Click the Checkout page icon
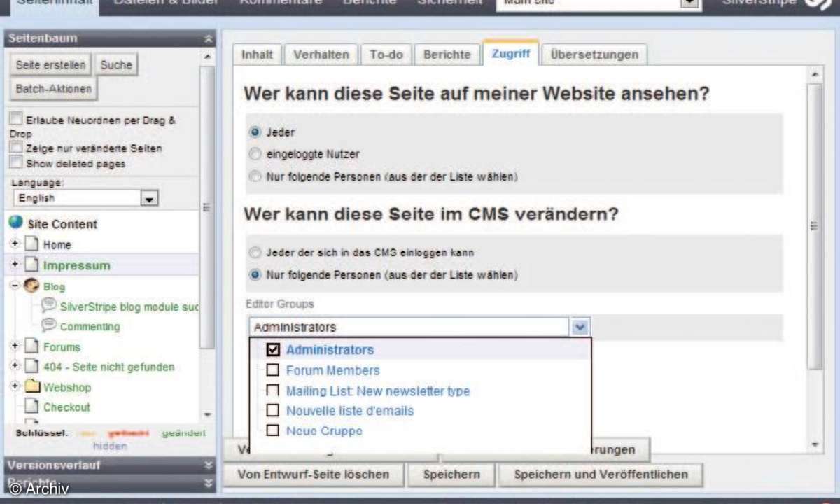This screenshot has height=504, width=840. point(31,407)
